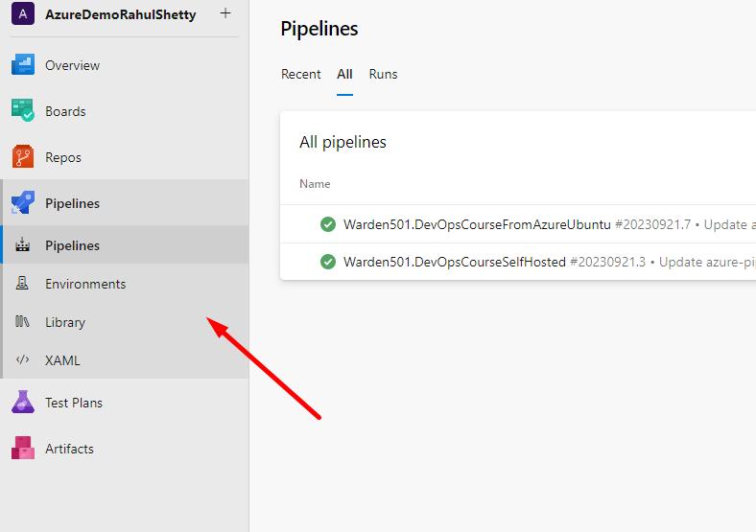Select the Test Plans flask icon
This screenshot has height=532, width=756.
(x=23, y=402)
